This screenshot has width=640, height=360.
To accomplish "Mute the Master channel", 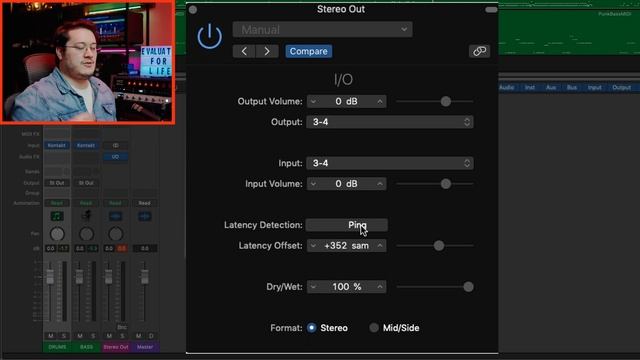I will pyautogui.click(x=139, y=336).
